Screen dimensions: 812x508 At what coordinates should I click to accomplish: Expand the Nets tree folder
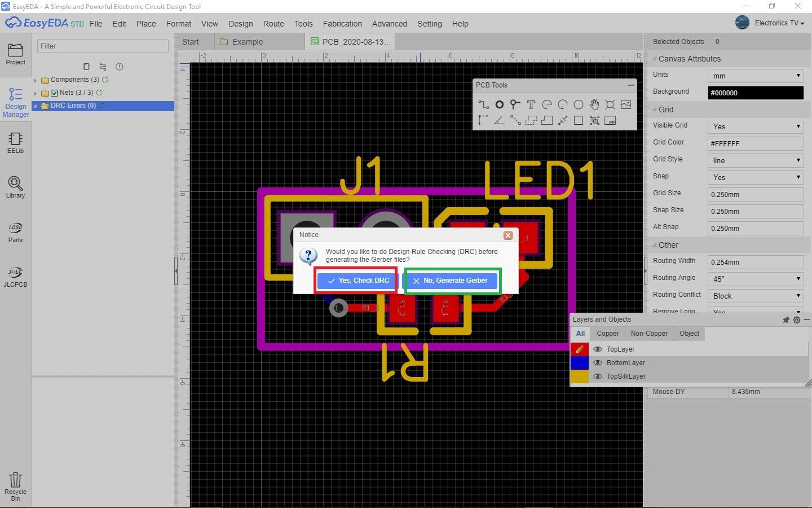(x=36, y=93)
